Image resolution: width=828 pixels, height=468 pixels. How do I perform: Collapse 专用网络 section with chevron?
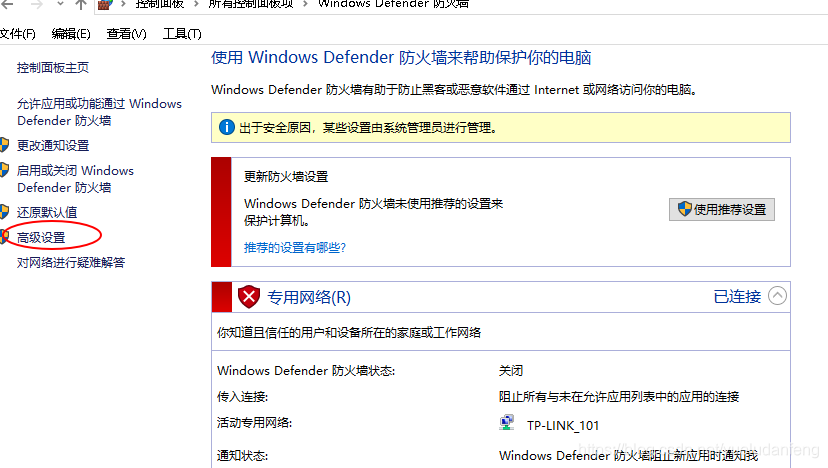click(777, 296)
